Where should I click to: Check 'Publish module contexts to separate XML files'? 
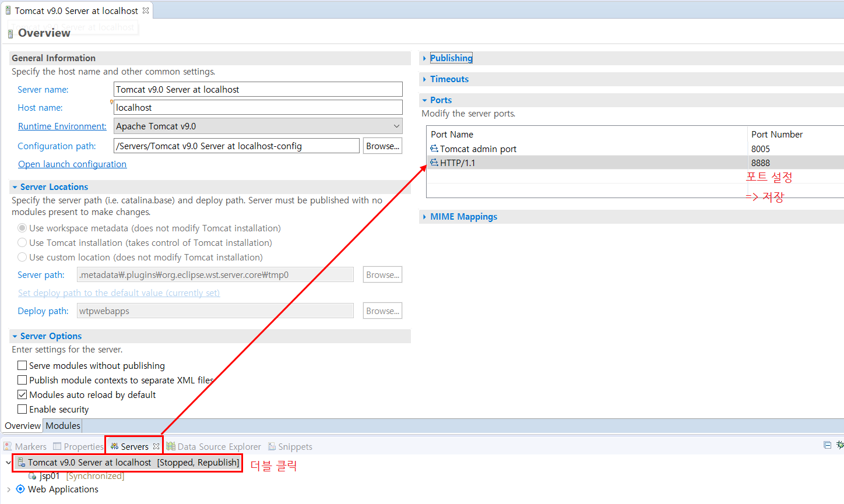(22, 380)
